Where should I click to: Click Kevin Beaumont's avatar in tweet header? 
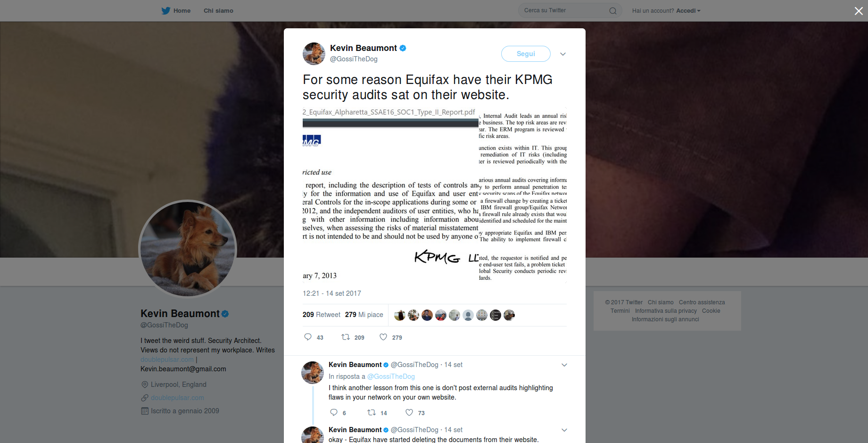coord(314,54)
